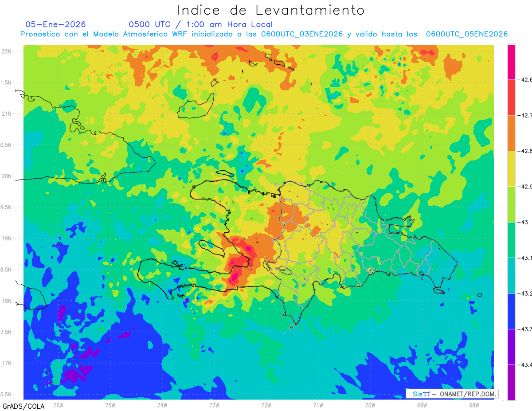The width and height of the screenshot is (532, 411).
Task: Click the lime-green legend swatch between -42.9 and -43
Action: click(511, 204)
